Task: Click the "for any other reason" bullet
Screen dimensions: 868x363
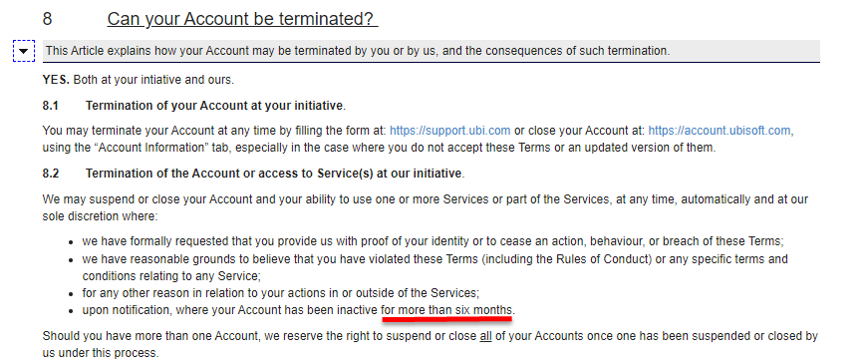Action: click(281, 292)
